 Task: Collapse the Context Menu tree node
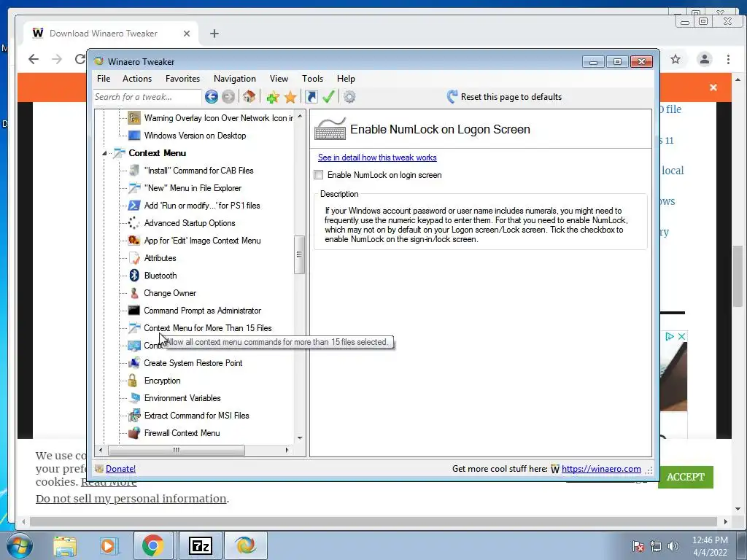104,153
